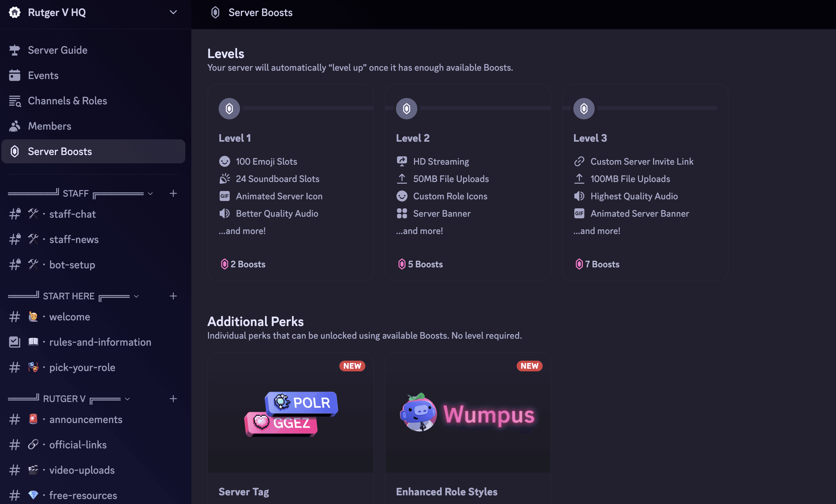Open the bot-setup channel

pos(93,265)
